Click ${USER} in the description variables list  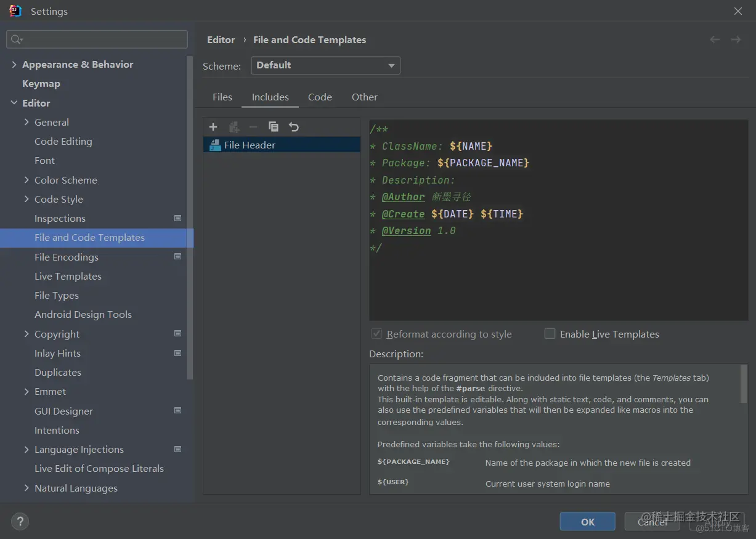[393, 482]
